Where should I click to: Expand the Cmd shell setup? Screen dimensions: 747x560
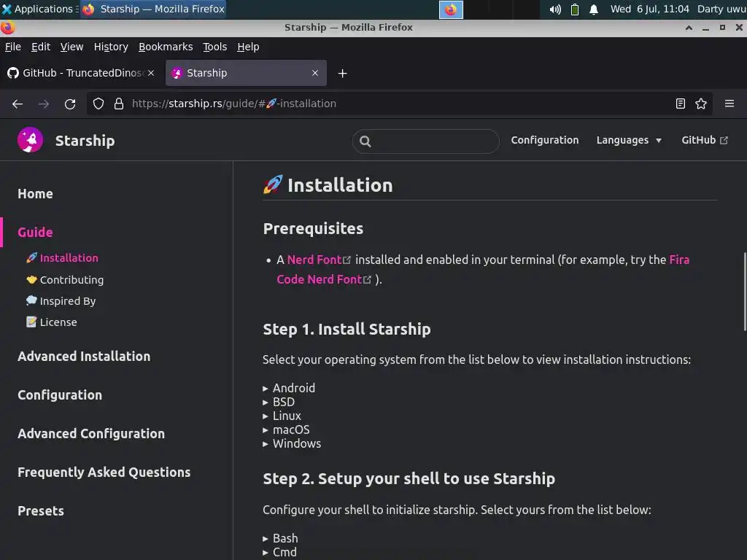[279, 552]
